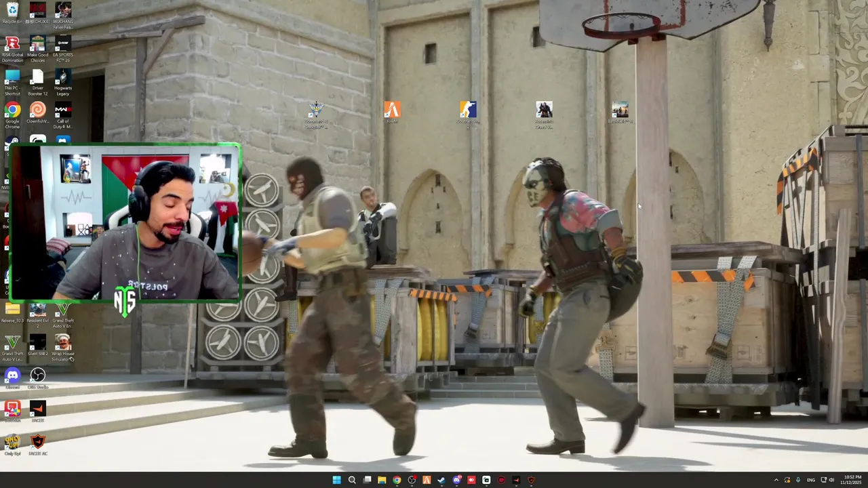Image resolution: width=868 pixels, height=488 pixels.
Task: Open Make Good Choices shortcut
Action: 37,49
